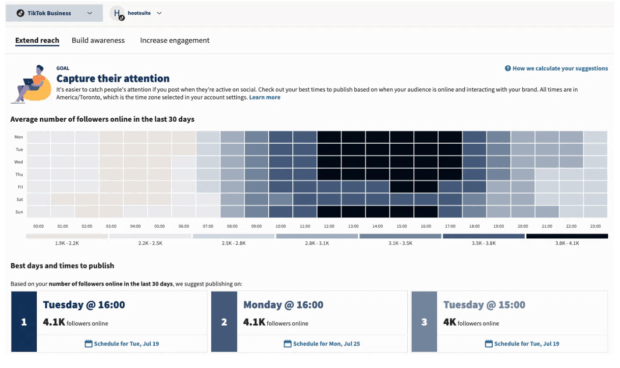Expand the hootsuite account dropdown chevron
This screenshot has height=368, width=620.
click(x=159, y=13)
